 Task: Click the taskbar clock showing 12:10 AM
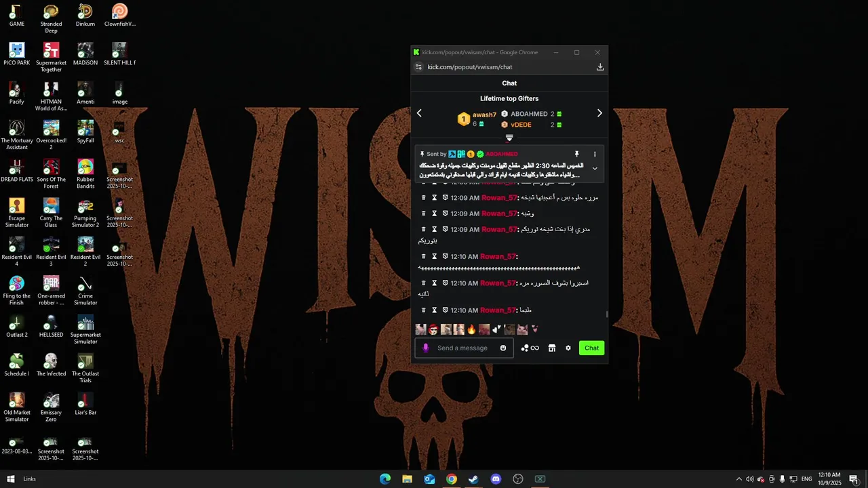(829, 479)
